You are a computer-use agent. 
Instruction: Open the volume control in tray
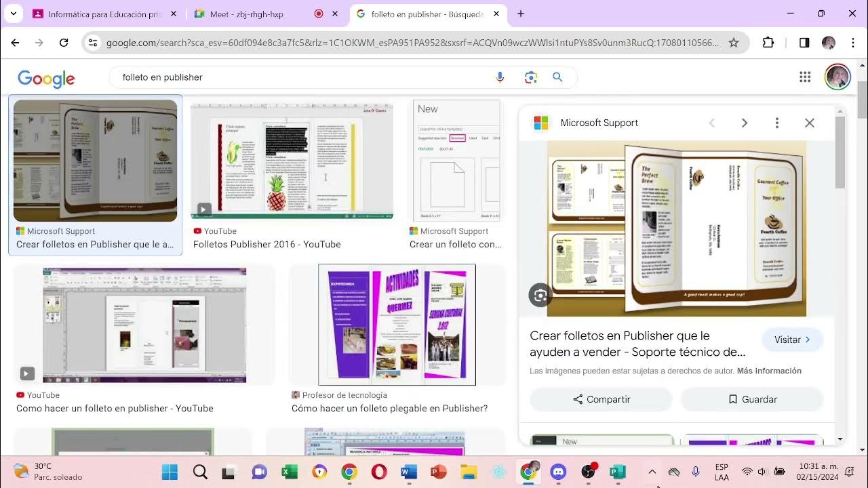(762, 472)
